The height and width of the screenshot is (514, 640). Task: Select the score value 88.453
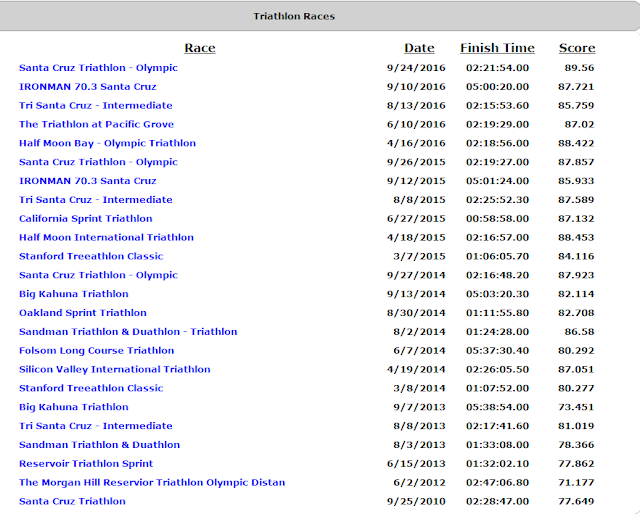(576, 237)
